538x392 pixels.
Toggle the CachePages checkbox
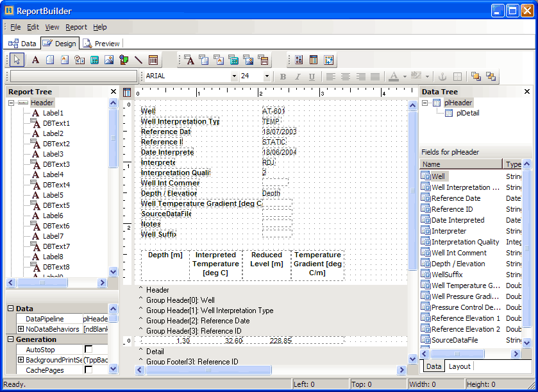[88, 370]
